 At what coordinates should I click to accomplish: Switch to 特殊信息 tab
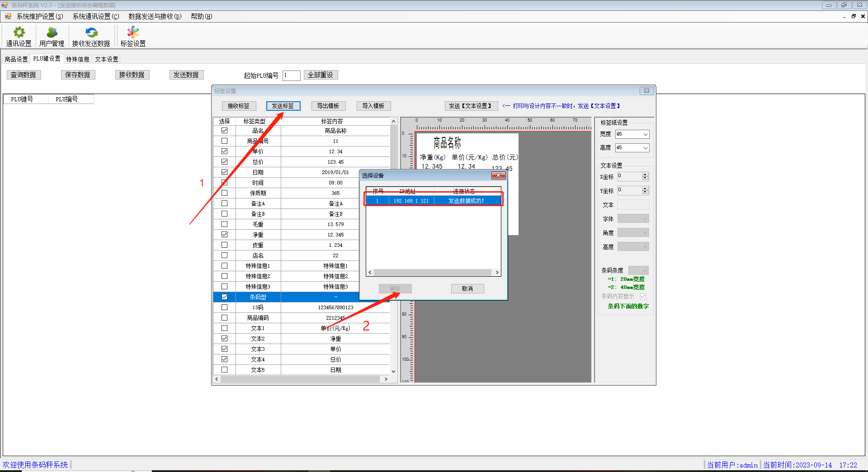click(78, 59)
